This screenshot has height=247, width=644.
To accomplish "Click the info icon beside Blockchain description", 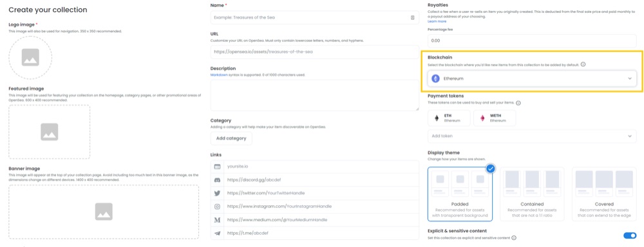I will [583, 65].
